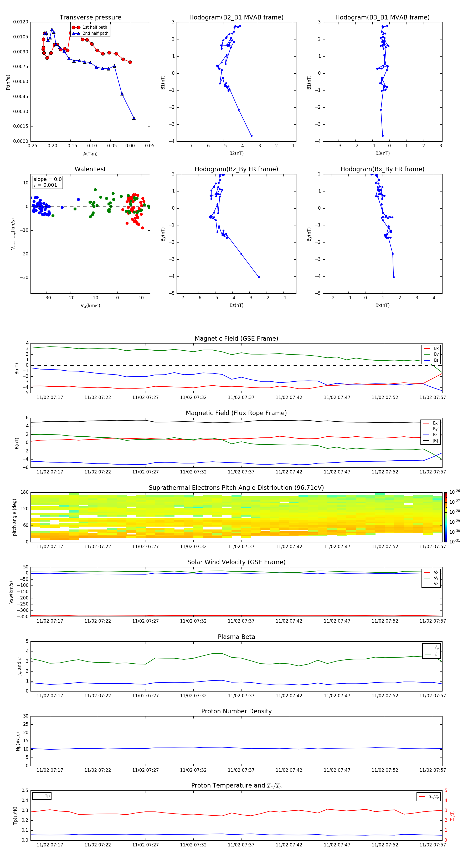
Task: Click the Te/Tp legend box
Action: [429, 796]
